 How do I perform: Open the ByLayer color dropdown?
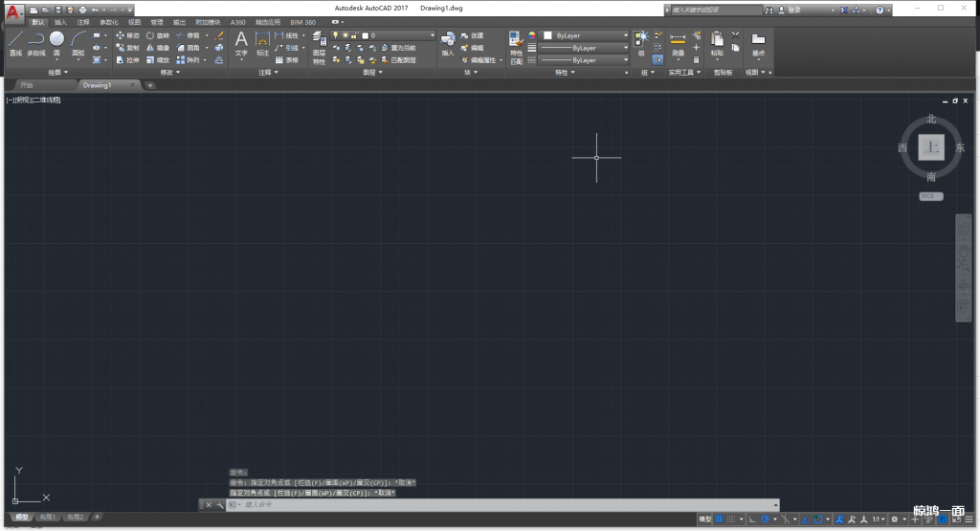click(x=586, y=35)
